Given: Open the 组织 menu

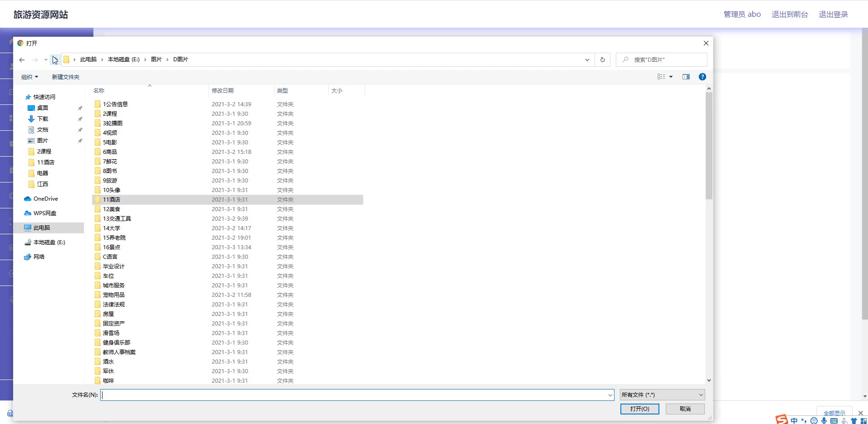Looking at the screenshot, I should click(30, 77).
